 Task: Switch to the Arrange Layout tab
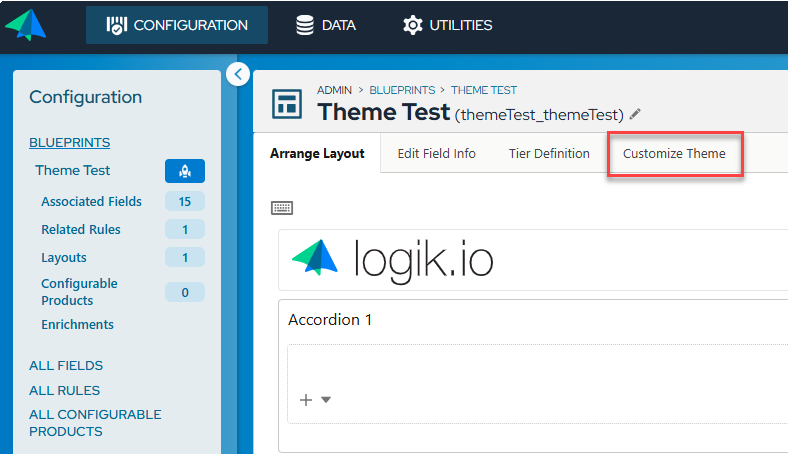(317, 153)
